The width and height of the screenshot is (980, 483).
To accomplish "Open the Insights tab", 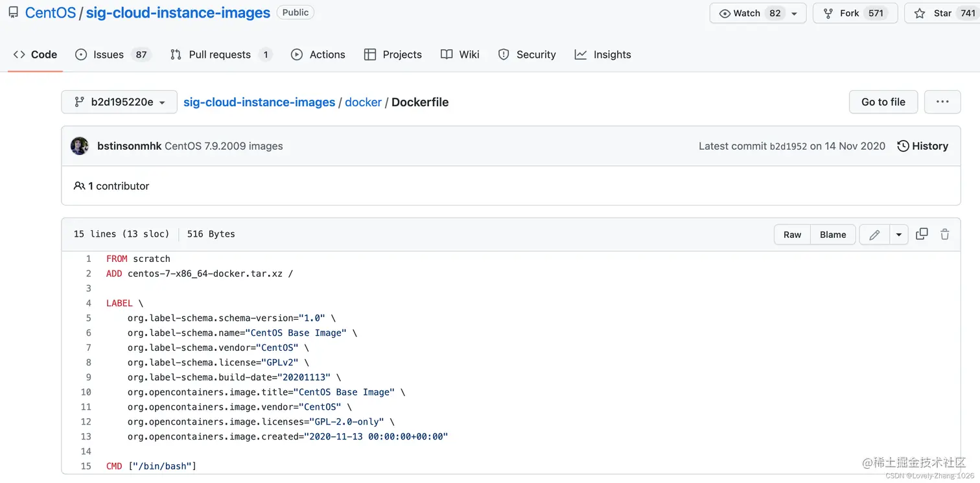I will pos(603,54).
